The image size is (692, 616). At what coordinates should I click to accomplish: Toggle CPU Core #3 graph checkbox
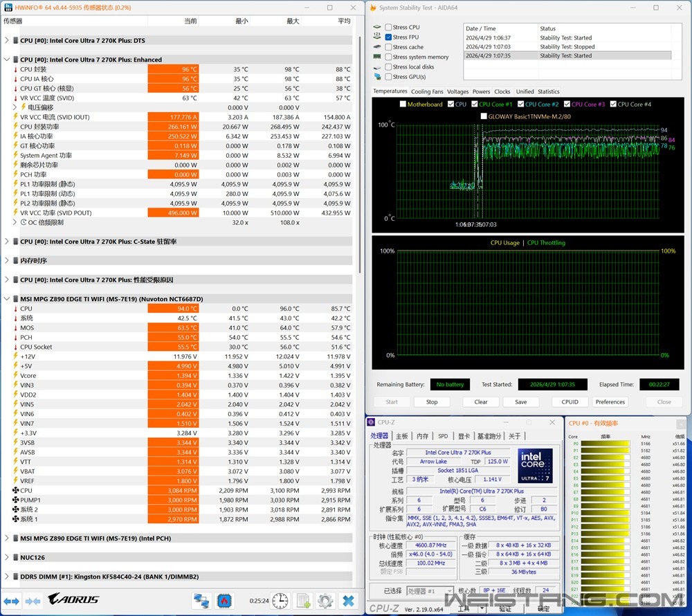pyautogui.click(x=567, y=104)
